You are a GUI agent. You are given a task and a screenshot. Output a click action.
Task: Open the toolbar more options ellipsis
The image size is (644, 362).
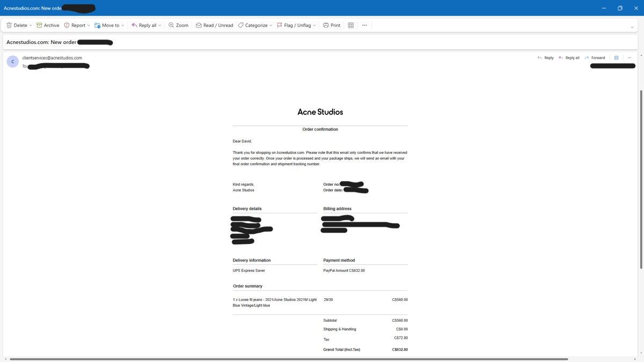pyautogui.click(x=364, y=25)
